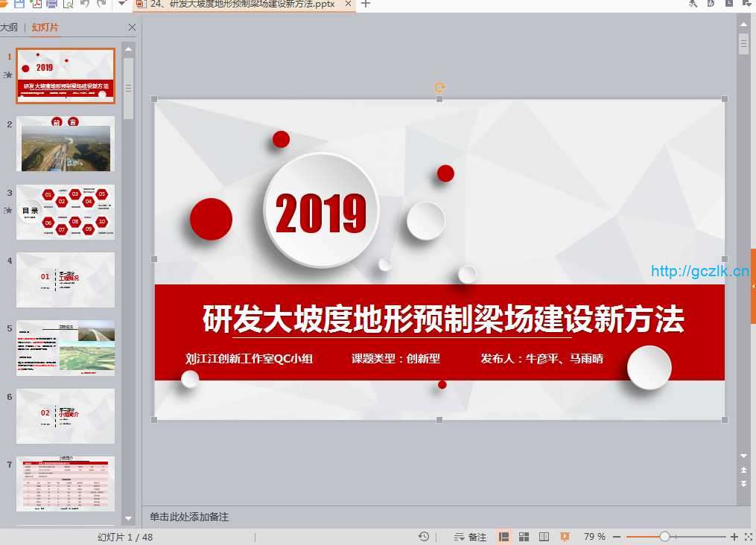Click the save icon in the quick access toolbar
The width and height of the screenshot is (756, 545).
click(19, 4)
